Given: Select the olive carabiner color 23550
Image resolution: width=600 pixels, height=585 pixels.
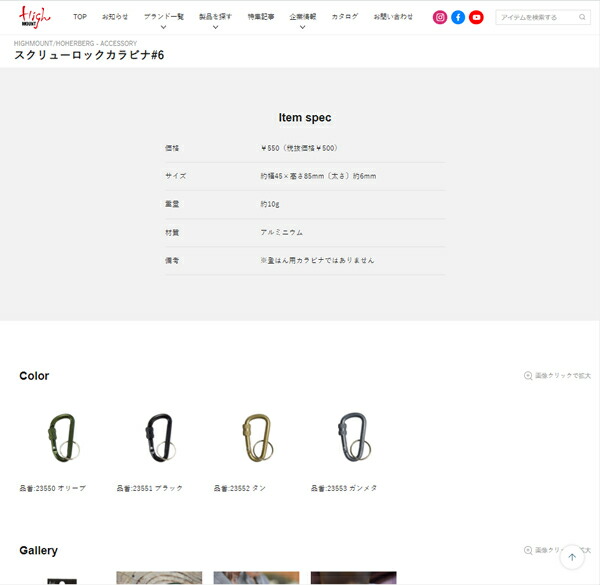Looking at the screenshot, I should (x=64, y=437).
